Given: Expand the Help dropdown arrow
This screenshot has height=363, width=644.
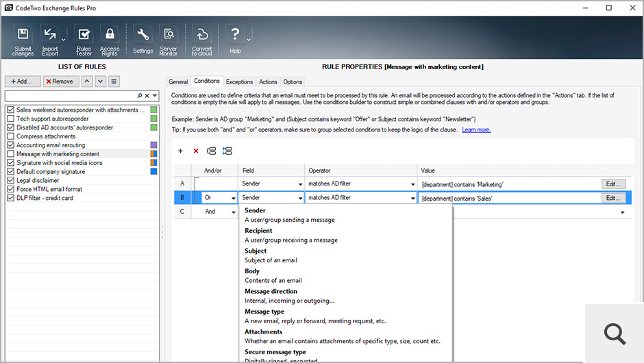Looking at the screenshot, I should pyautogui.click(x=249, y=40).
